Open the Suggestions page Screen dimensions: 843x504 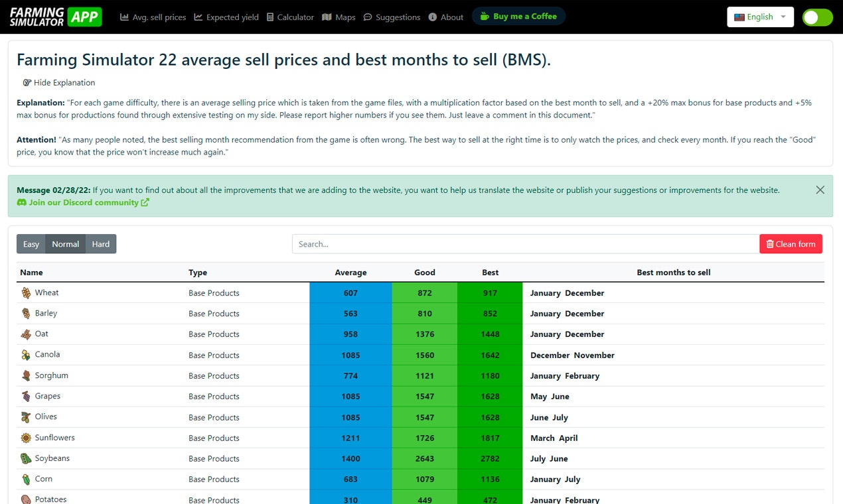tap(392, 17)
